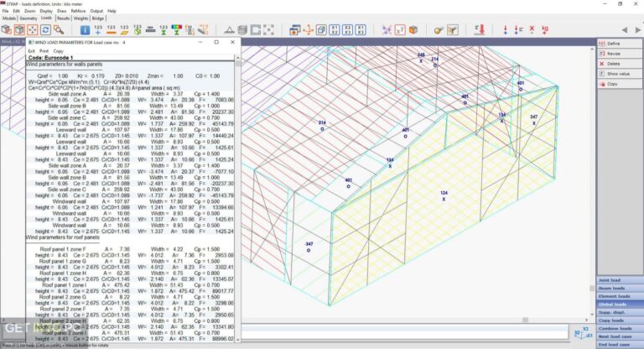This screenshot has height=349, width=644.
Task: Click the 123 yellow element numbering icon
Action: pyautogui.click(x=124, y=29)
